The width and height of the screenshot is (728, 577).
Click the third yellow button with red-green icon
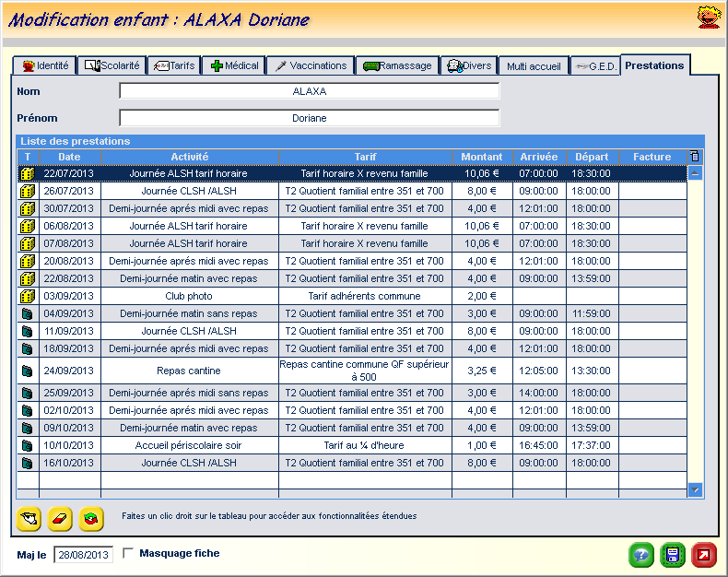point(91,519)
